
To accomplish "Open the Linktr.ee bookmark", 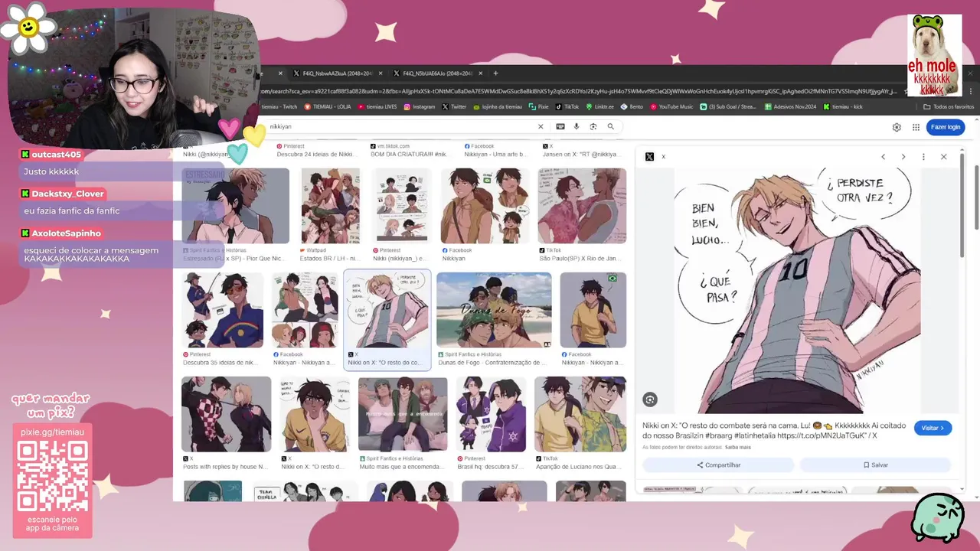I will pos(599,107).
